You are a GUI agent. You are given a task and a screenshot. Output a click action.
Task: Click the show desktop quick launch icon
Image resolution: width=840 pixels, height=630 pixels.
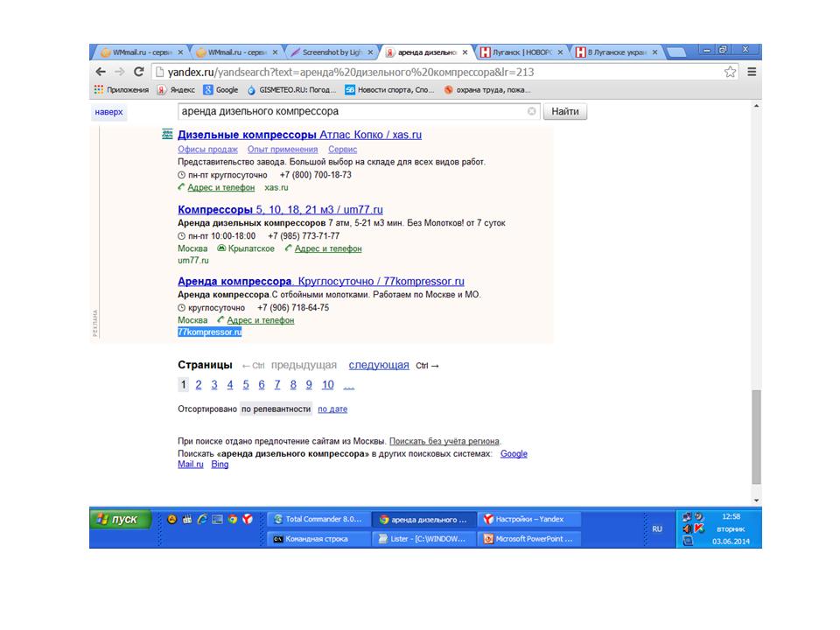pyautogui.click(x=217, y=519)
